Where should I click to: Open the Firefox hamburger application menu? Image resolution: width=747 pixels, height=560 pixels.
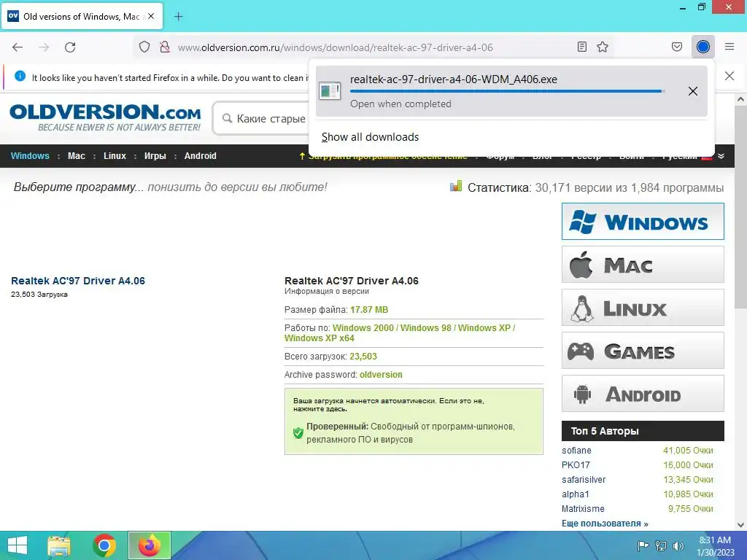click(729, 47)
